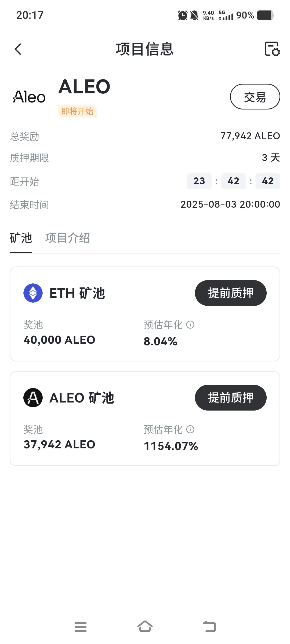This screenshot has height=644, width=290.
Task: Tap the Aleo project logo
Action: (x=29, y=97)
